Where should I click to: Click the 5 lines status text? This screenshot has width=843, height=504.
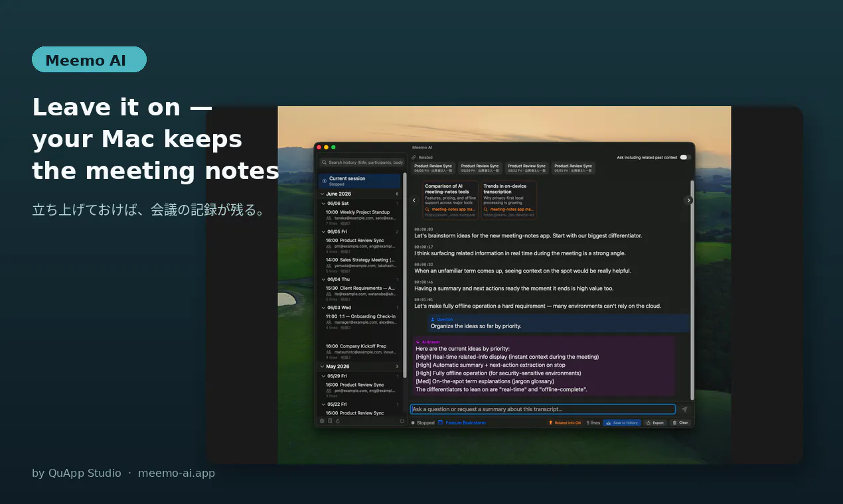tap(593, 422)
